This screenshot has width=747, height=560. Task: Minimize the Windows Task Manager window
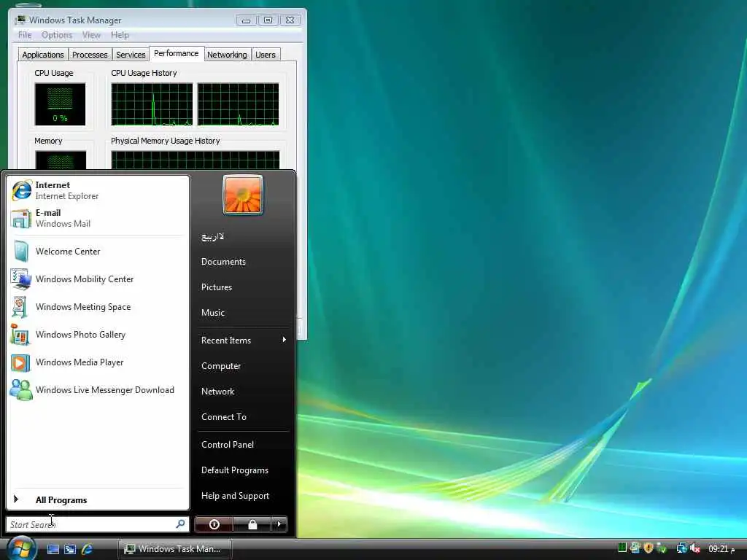click(x=247, y=20)
